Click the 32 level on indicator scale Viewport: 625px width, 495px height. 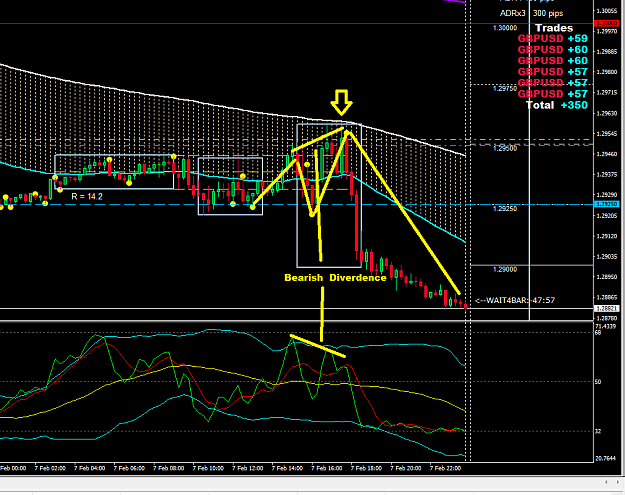coord(598,431)
